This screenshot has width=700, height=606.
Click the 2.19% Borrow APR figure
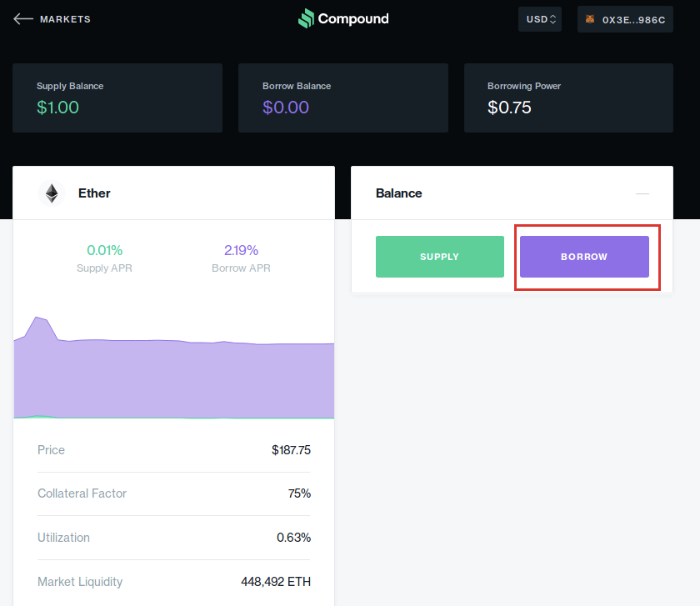coord(241,250)
